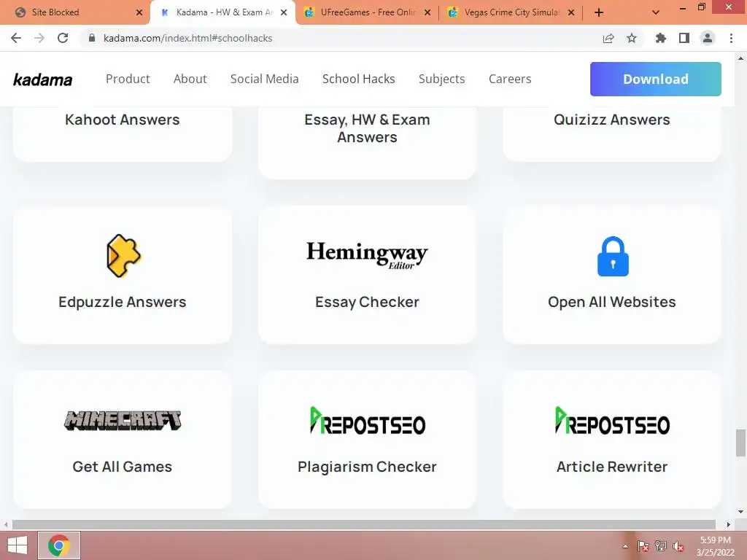Click the muted volume tray icon
This screenshot has height=560, width=747.
pyautogui.click(x=678, y=546)
